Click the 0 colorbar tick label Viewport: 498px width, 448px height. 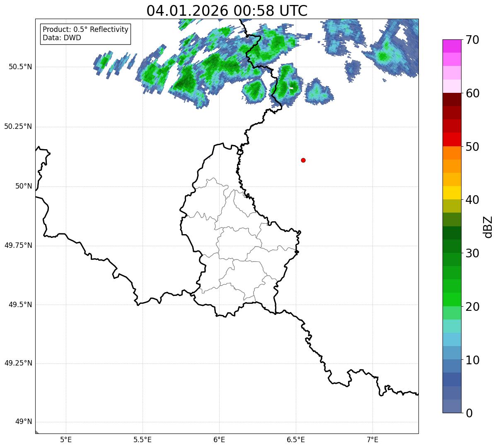tap(469, 413)
